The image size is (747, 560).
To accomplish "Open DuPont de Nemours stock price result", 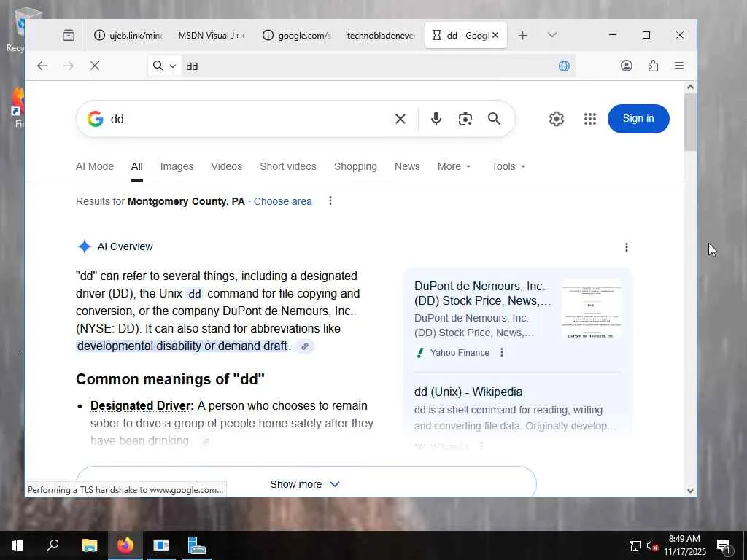I will tap(482, 293).
